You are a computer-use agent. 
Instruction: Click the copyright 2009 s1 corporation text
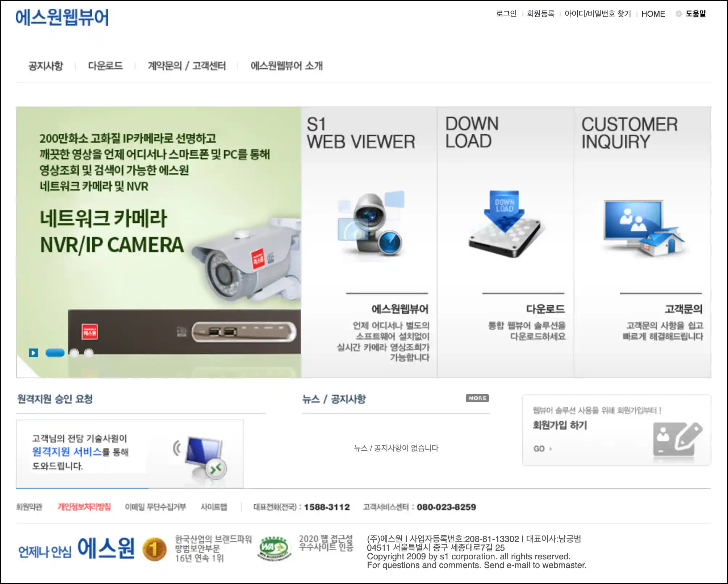[x=469, y=556]
